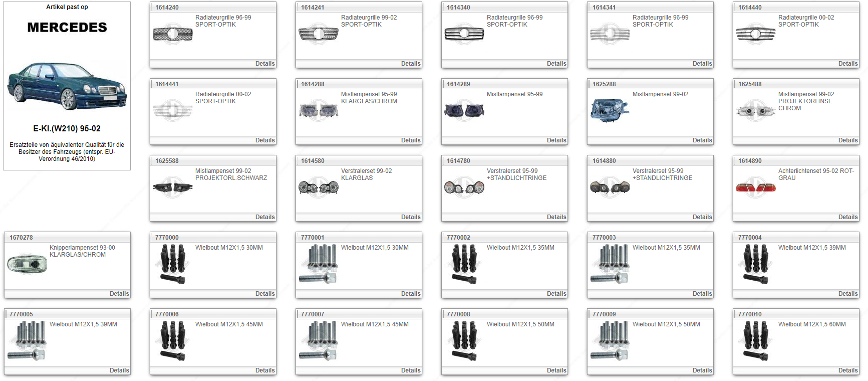868x381 pixels.
Task: Open Details for article 1614341
Action: 702,64
